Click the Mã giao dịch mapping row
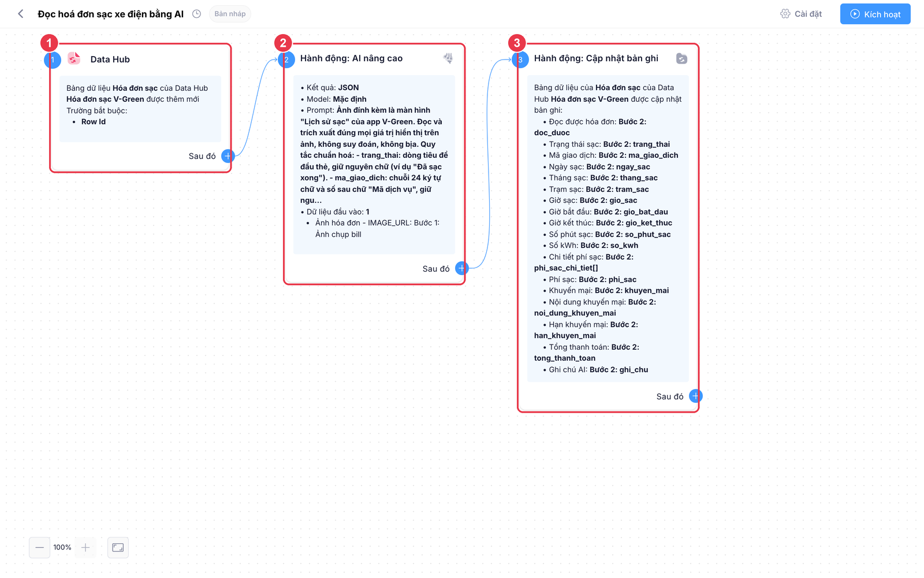This screenshot has width=924, height=578. (610, 155)
